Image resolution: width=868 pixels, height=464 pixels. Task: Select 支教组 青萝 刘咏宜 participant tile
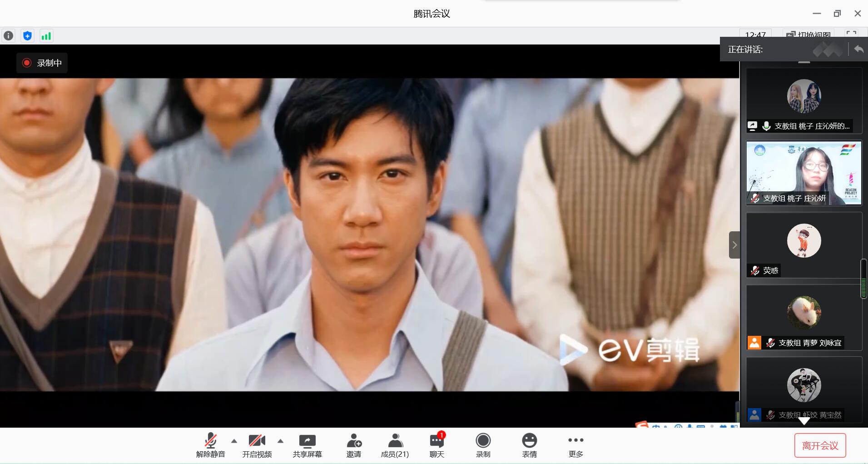pyautogui.click(x=804, y=317)
